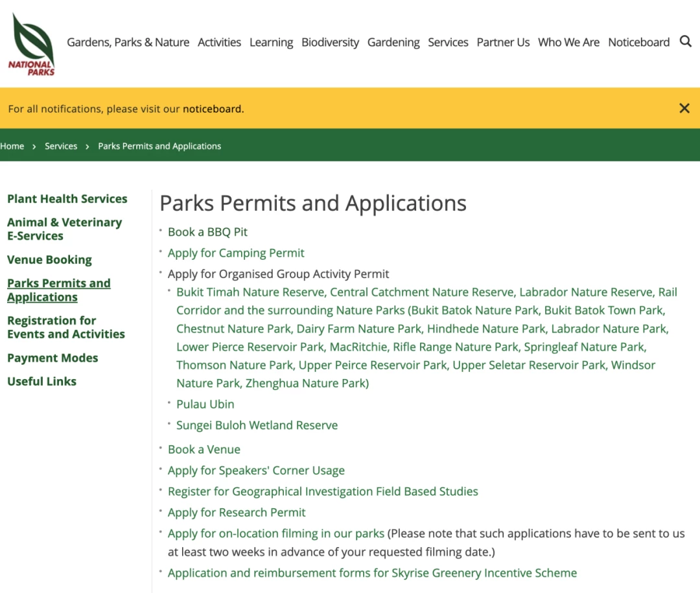This screenshot has width=700, height=593.
Task: Open Gardens, Parks & Nature menu
Action: point(128,42)
